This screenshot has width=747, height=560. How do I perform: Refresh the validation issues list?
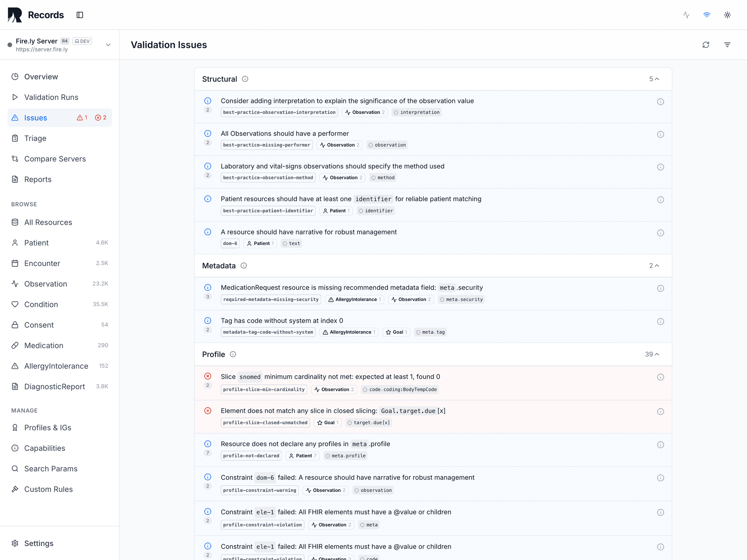point(706,45)
